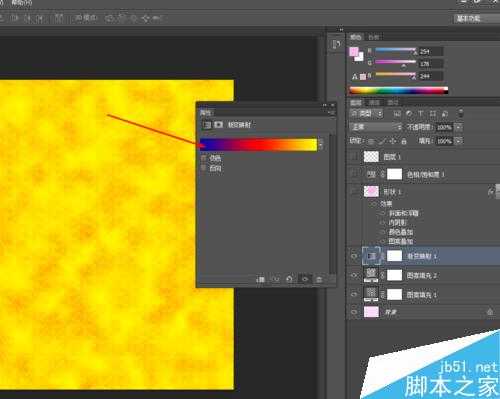Select Hue/Saturation 1 layer mask thumbnail
Image resolution: width=500 pixels, height=399 pixels.
click(394, 174)
